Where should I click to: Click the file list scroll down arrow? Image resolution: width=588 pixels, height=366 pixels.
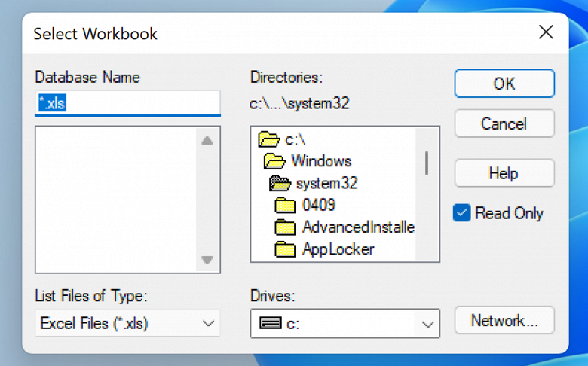pyautogui.click(x=207, y=261)
